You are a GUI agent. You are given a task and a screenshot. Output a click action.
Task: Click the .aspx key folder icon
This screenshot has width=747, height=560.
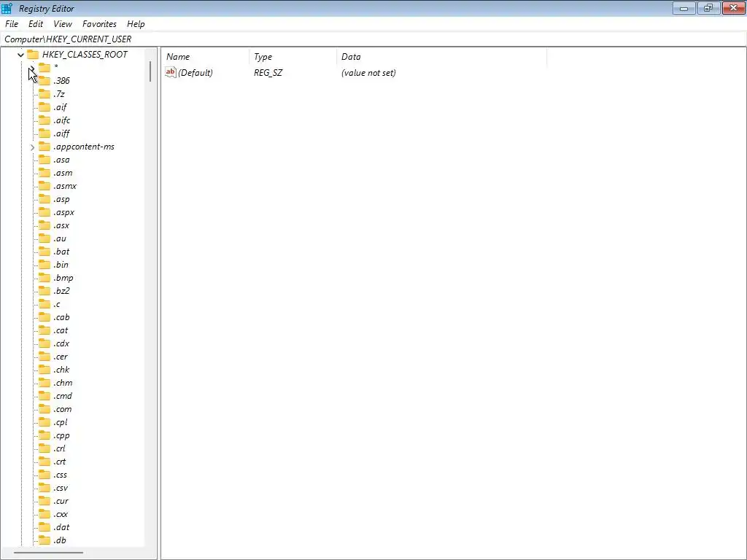44,212
